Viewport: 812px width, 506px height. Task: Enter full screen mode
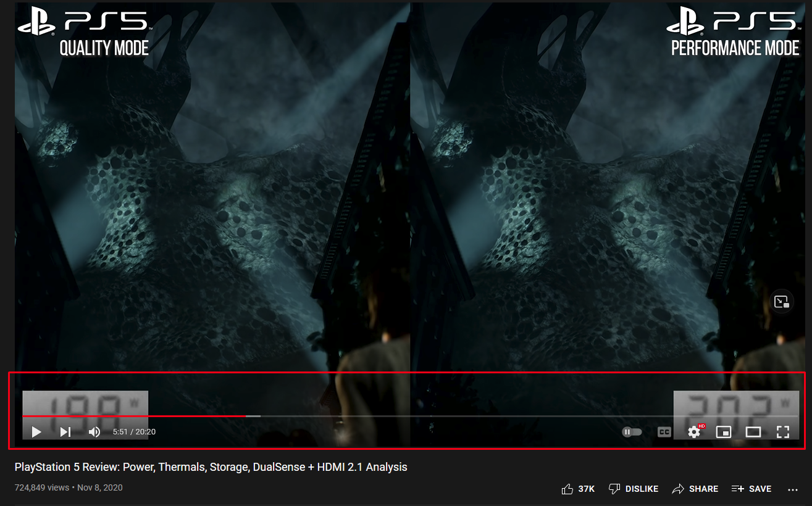(783, 432)
